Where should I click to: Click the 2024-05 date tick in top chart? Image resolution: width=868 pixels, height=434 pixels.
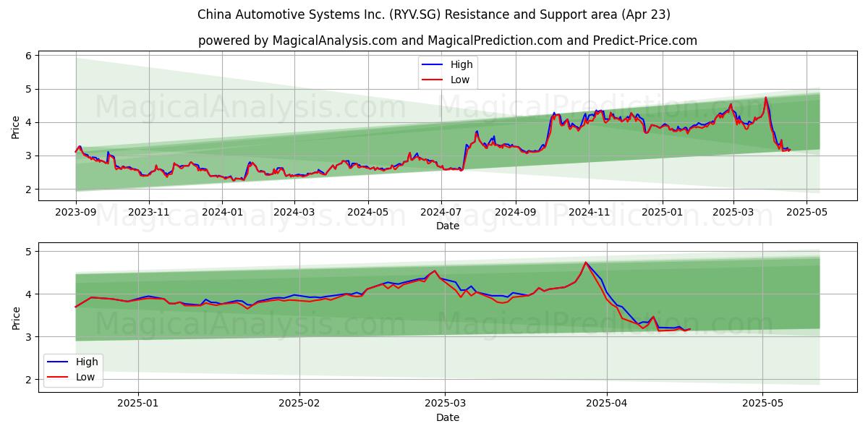pos(367,213)
